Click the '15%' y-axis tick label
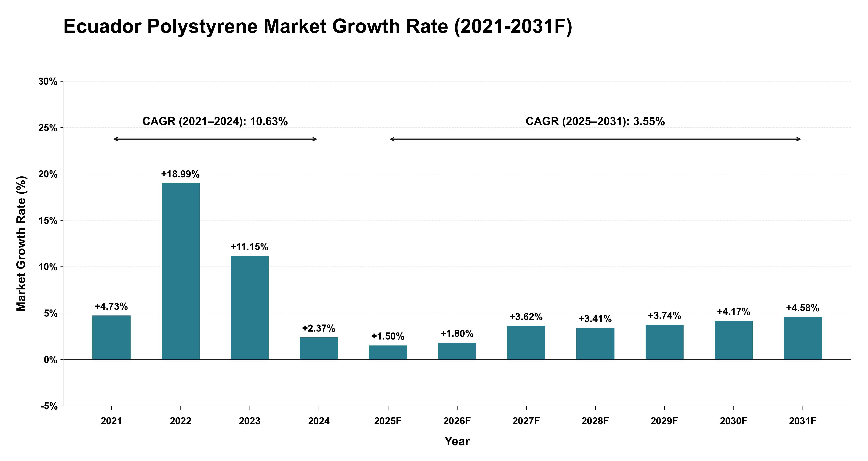 [48, 221]
